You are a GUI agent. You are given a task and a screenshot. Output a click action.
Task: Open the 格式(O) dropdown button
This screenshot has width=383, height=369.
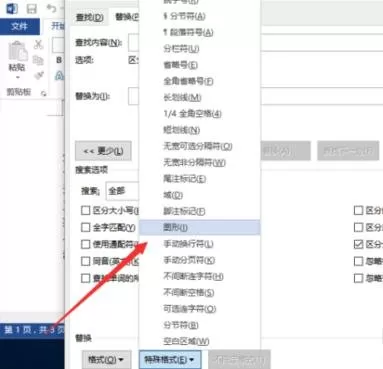[x=106, y=360]
